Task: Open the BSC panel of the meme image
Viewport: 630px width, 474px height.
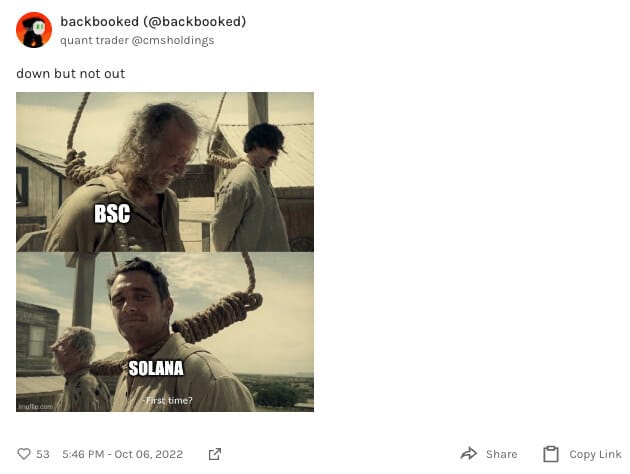Action: 165,172
